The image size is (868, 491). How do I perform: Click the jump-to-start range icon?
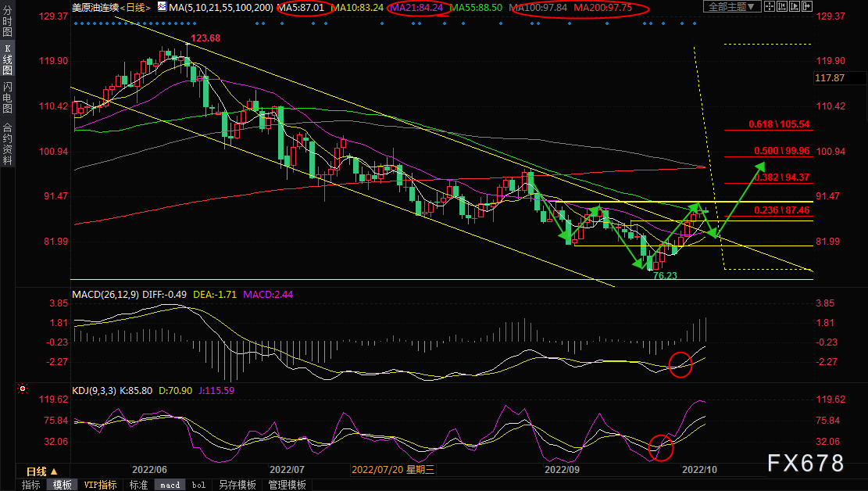point(782,7)
